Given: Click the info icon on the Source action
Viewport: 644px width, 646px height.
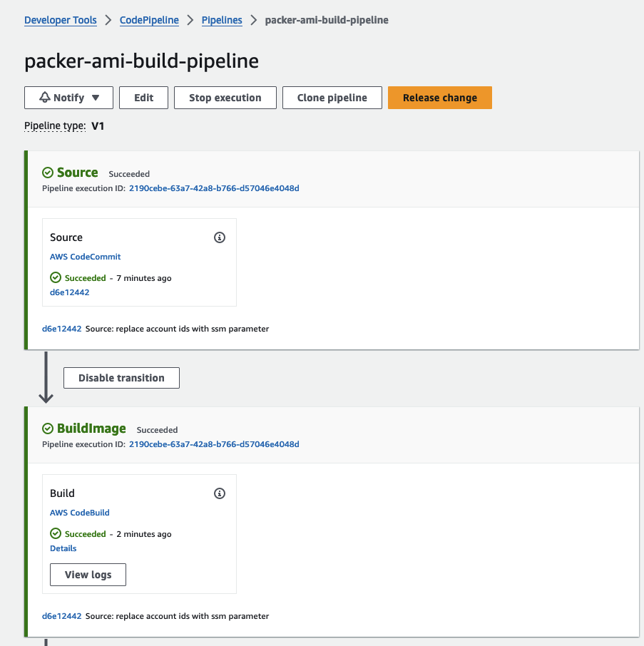Looking at the screenshot, I should pos(219,237).
